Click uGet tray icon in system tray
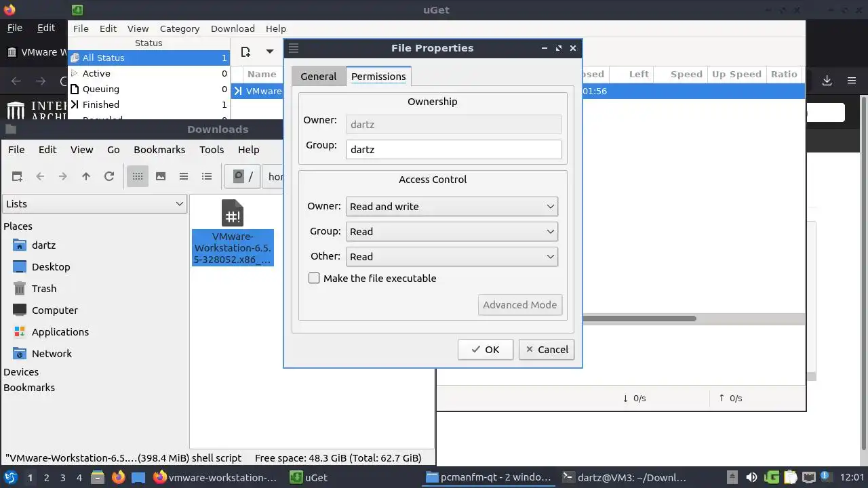Viewport: 868px width, 488px height. point(771,477)
